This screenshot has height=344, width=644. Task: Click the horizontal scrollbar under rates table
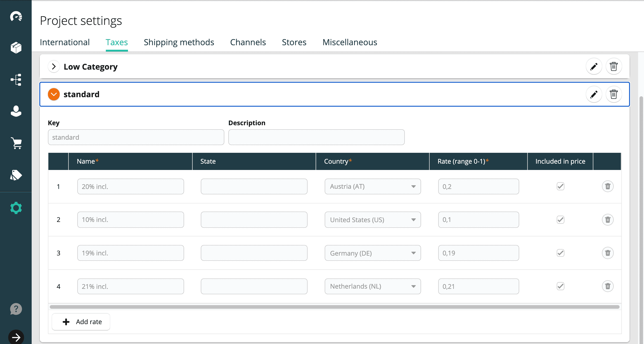(334, 307)
